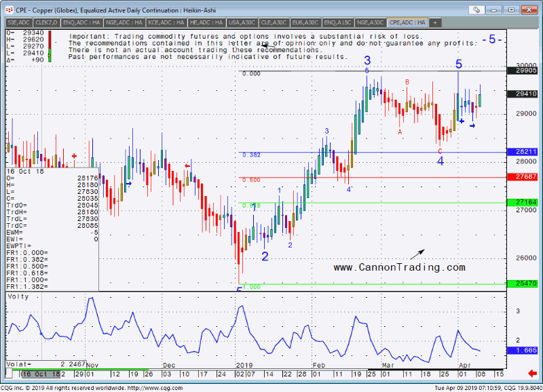Click the black arrow annotation above CannonTrading

click(415, 254)
